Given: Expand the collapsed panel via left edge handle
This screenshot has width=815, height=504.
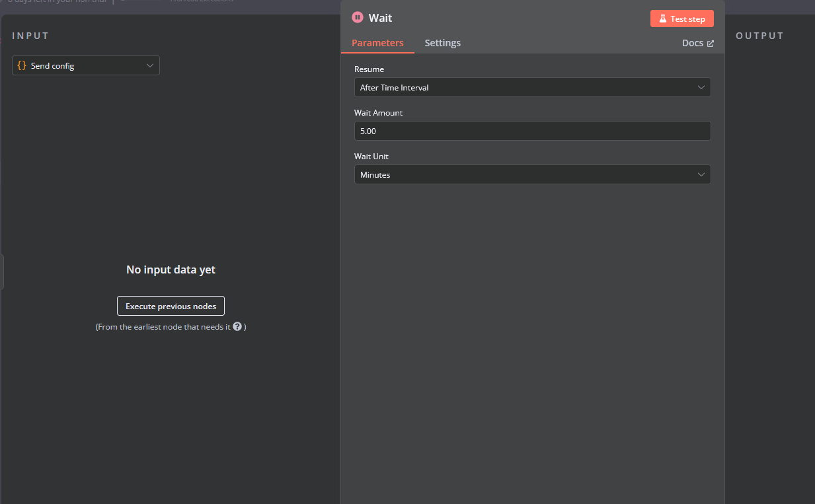Looking at the screenshot, I should [x=2, y=271].
